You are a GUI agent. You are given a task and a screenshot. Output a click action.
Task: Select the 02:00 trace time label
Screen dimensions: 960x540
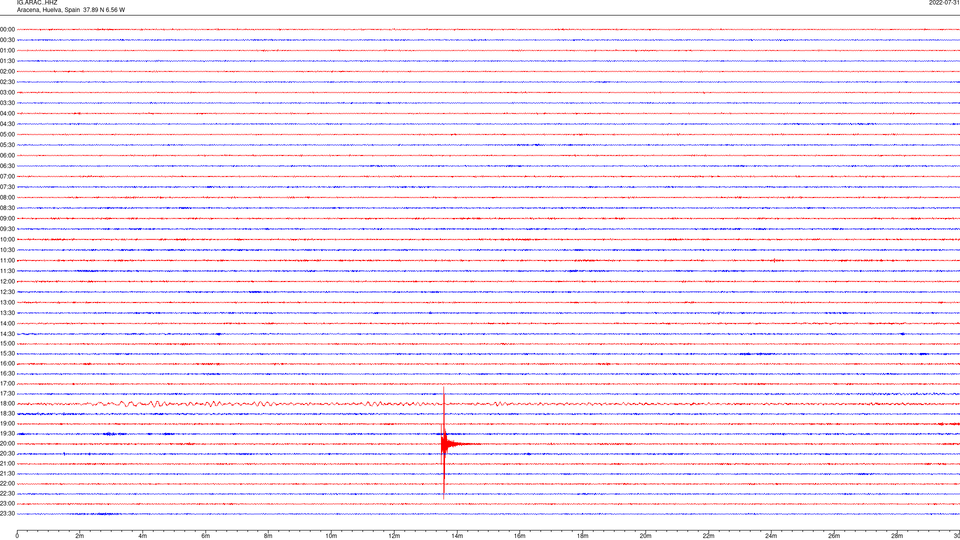coord(7,72)
